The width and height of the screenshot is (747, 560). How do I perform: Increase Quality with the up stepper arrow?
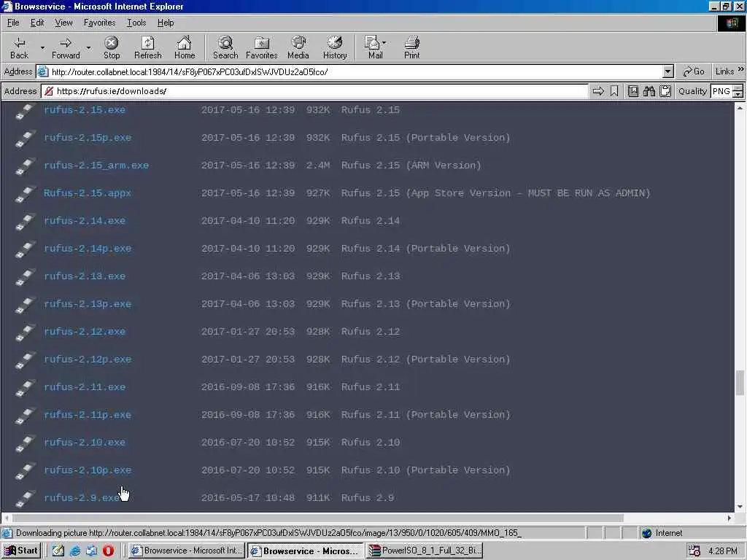coord(738,88)
